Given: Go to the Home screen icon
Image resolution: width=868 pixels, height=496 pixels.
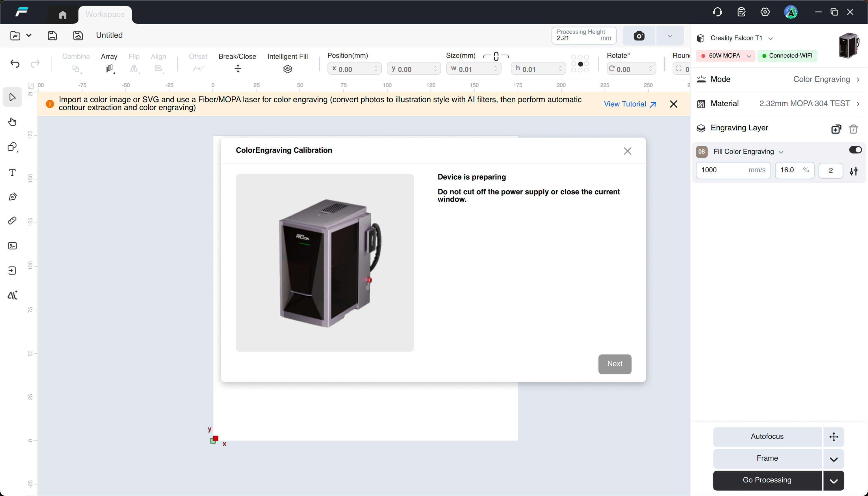Looking at the screenshot, I should (63, 15).
